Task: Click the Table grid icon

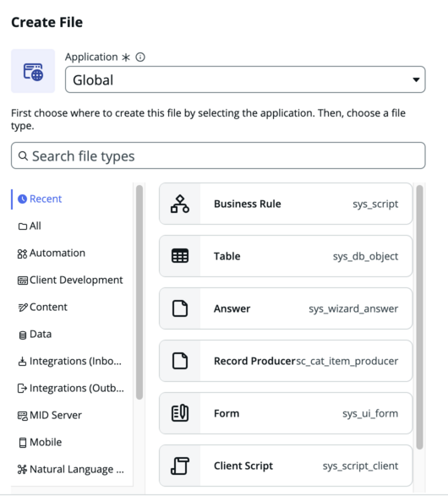Action: click(x=180, y=256)
